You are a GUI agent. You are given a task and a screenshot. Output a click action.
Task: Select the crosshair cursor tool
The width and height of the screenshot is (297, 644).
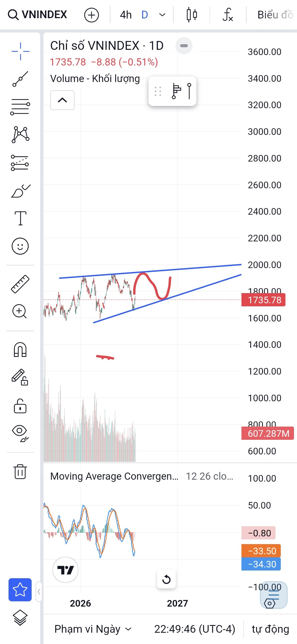click(20, 51)
